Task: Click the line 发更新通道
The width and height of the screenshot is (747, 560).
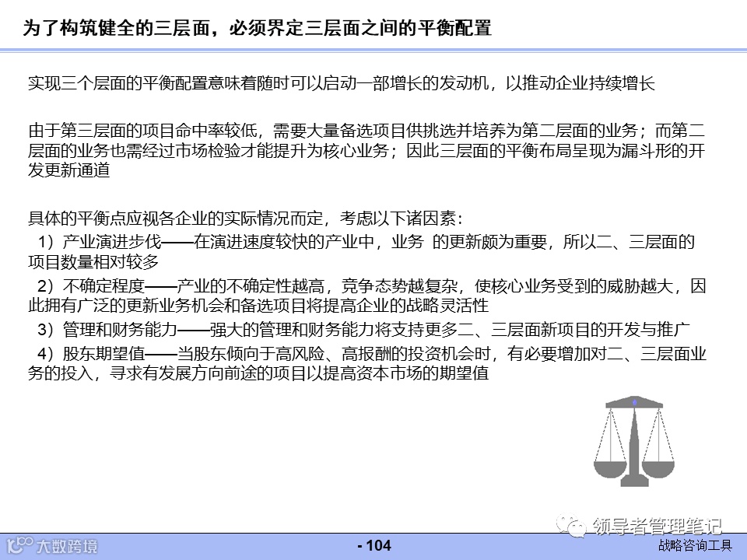Action: (69, 170)
